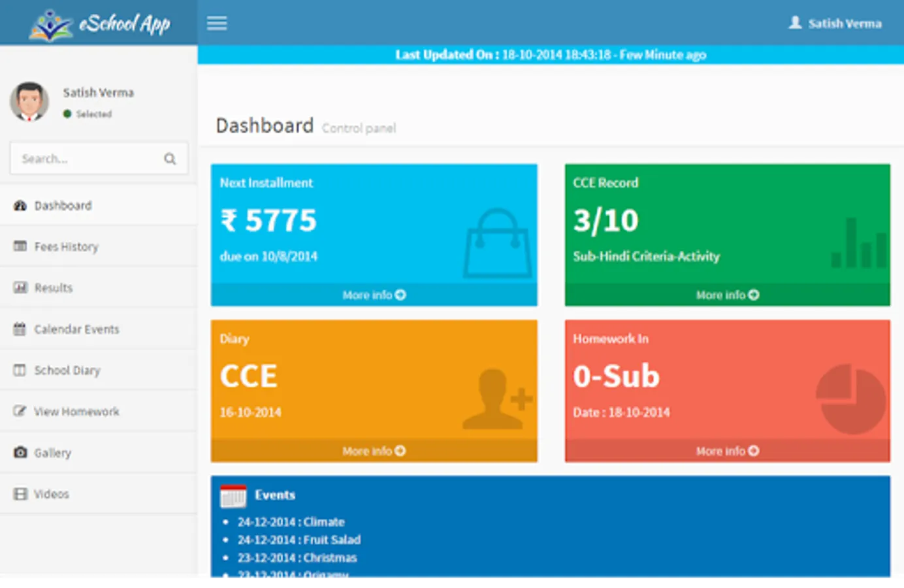Open More info on Next Installment box
Image resolution: width=904 pixels, height=588 pixels.
pos(374,295)
